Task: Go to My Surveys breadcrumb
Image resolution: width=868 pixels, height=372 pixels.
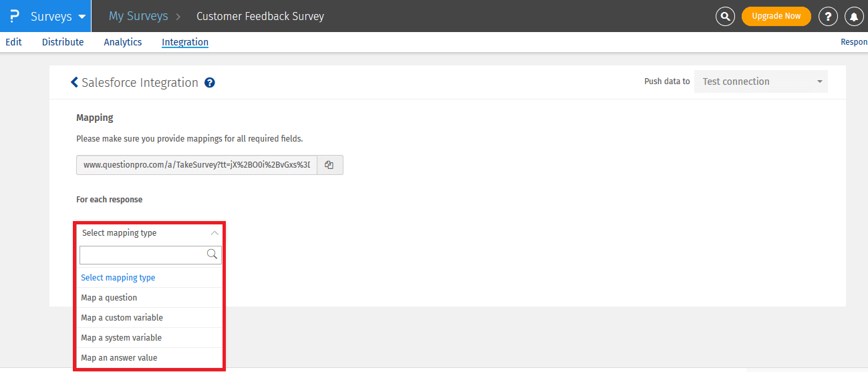Action: pos(138,16)
